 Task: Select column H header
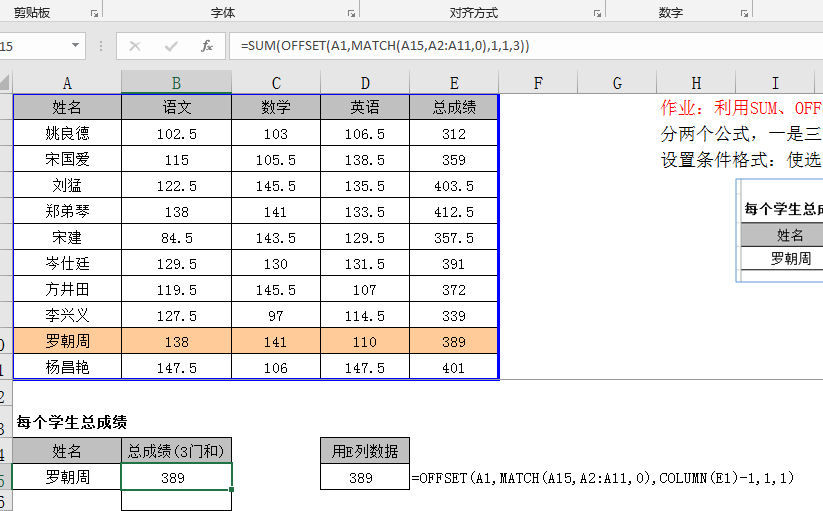[696, 82]
